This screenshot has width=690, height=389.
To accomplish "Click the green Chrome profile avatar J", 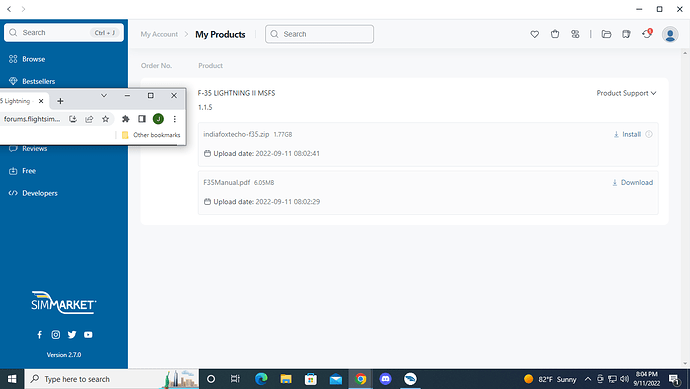I will 158,119.
